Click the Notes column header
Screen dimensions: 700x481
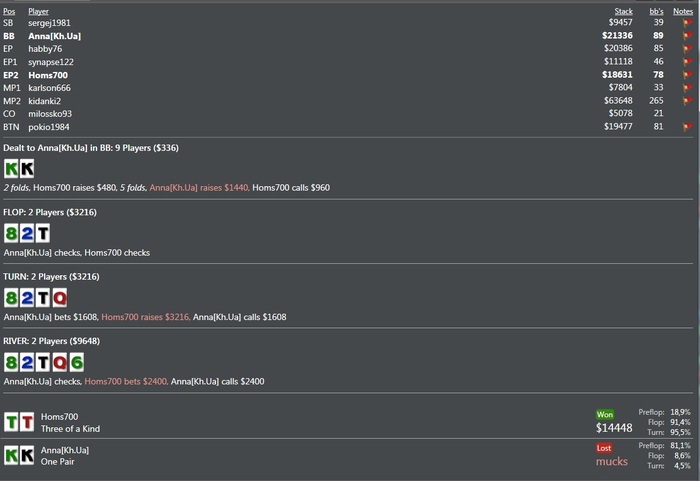tap(683, 11)
